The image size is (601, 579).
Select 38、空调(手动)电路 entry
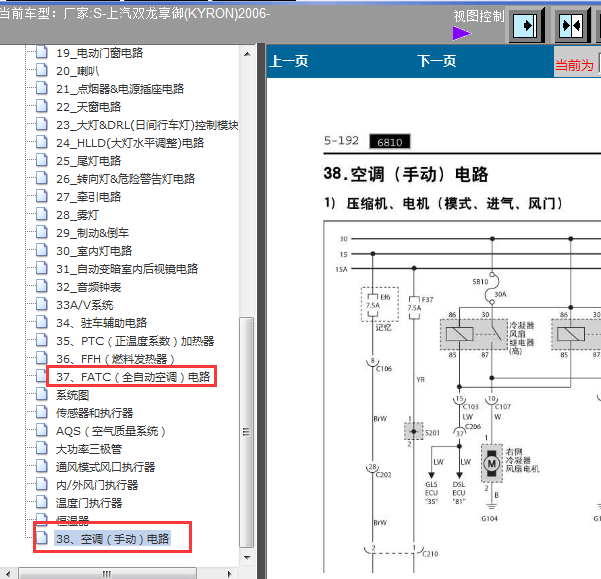(112, 539)
